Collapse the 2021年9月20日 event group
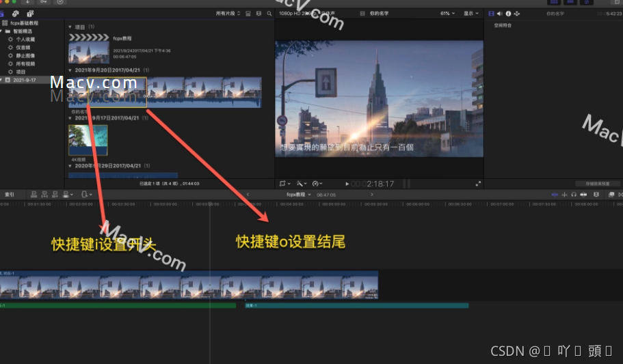Screen dimensions: 623x364 point(70,70)
